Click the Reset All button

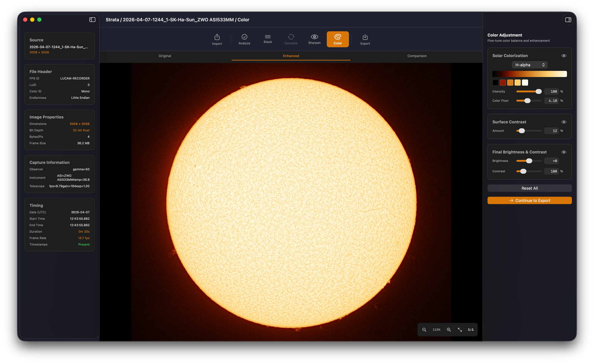[529, 188]
